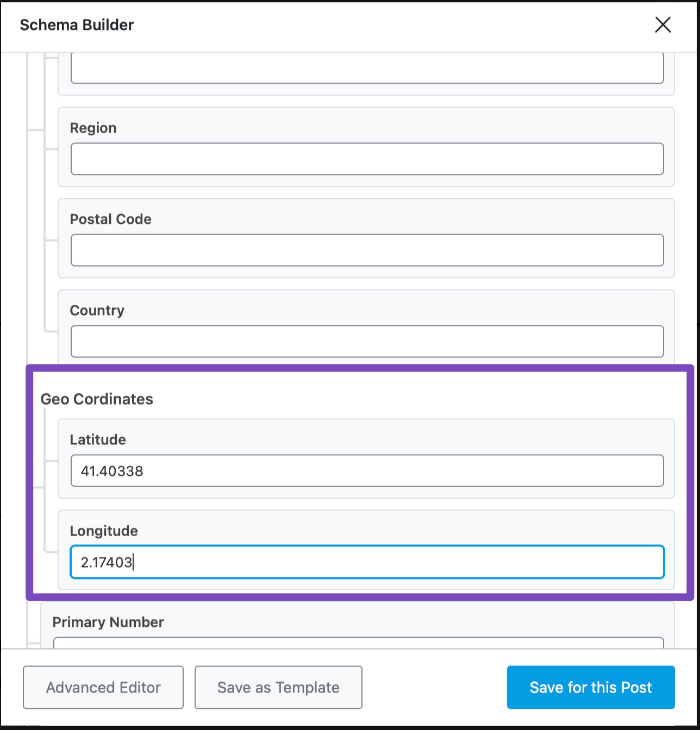
Task: Close the Schema Builder dialog
Action: pyautogui.click(x=662, y=25)
